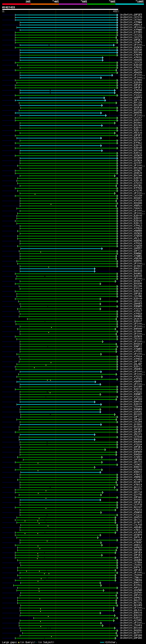Click UniRef100_A5B5P9 hit name

tap(131, 382)
